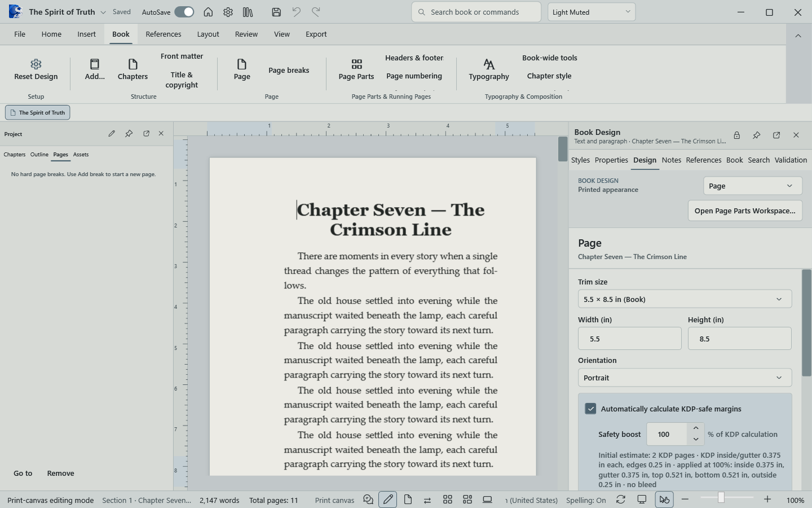Open the Light Muted theme dropdown
This screenshot has height=508, width=812.
[x=592, y=12]
